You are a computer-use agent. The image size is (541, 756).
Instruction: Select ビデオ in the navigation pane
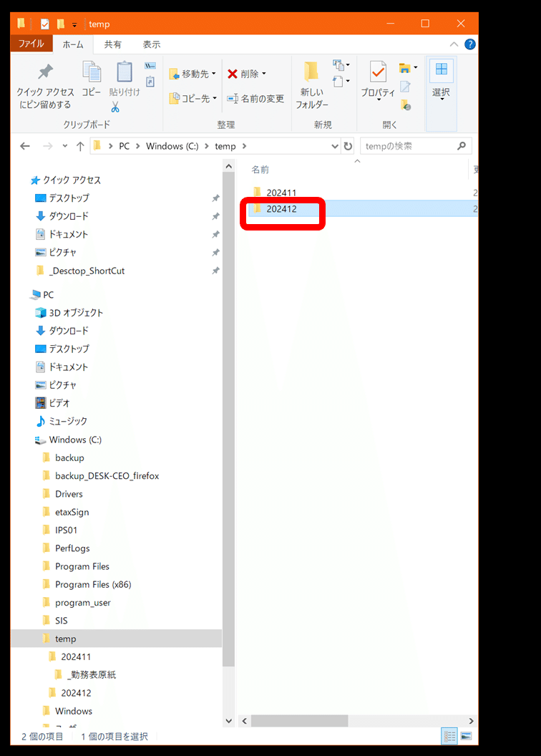52,403
